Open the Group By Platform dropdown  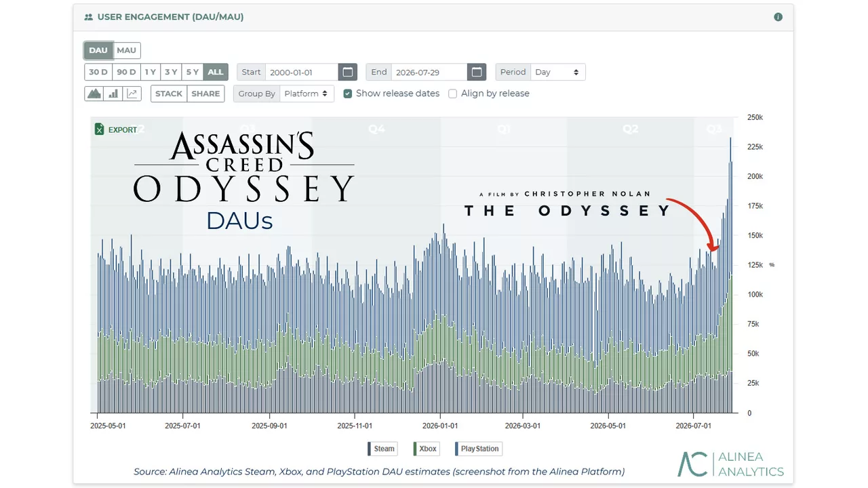click(307, 94)
